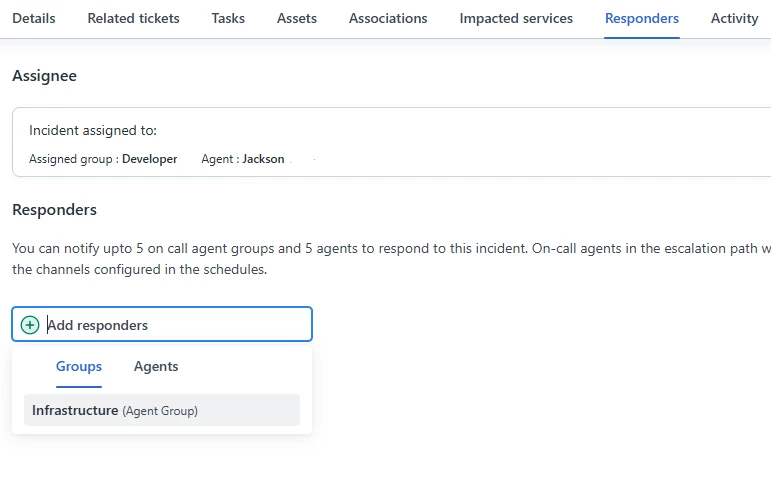Click the Responders section heading
The image size is (771, 487).
54,210
